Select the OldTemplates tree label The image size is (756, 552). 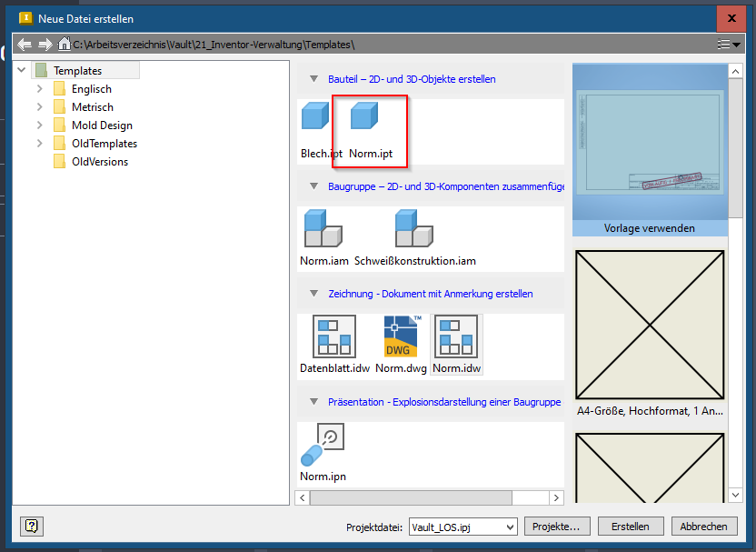[x=104, y=144]
